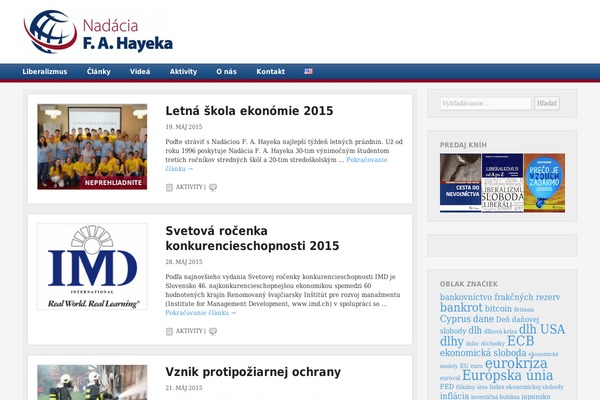
Task: Open the Liberalizmus od A po Z book cover
Action: click(502, 183)
